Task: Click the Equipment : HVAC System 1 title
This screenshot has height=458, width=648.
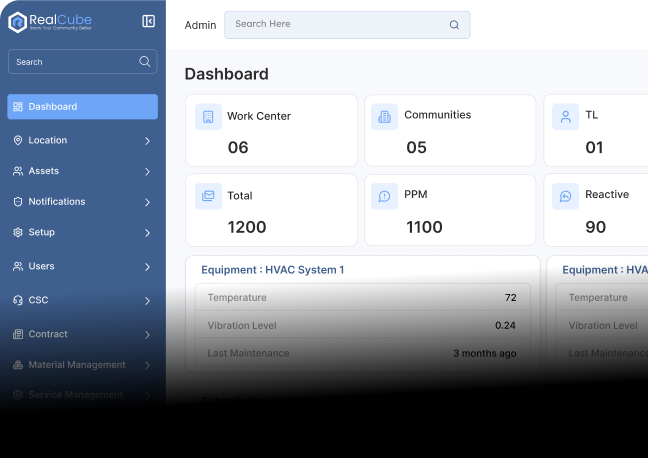Action: 273,270
